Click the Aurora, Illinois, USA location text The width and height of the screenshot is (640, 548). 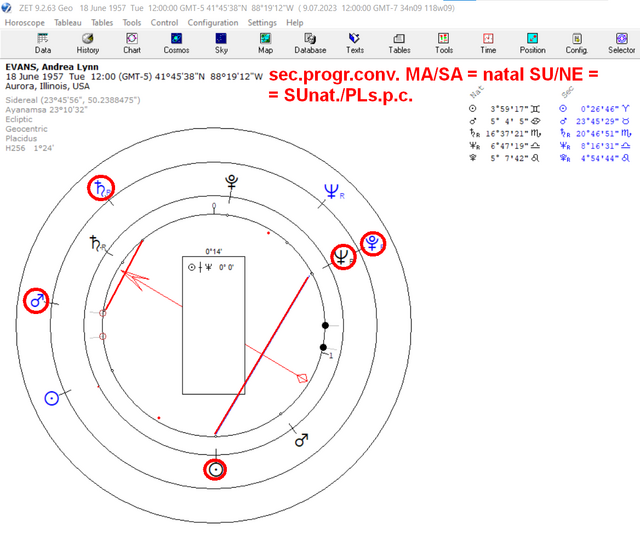(x=47, y=86)
